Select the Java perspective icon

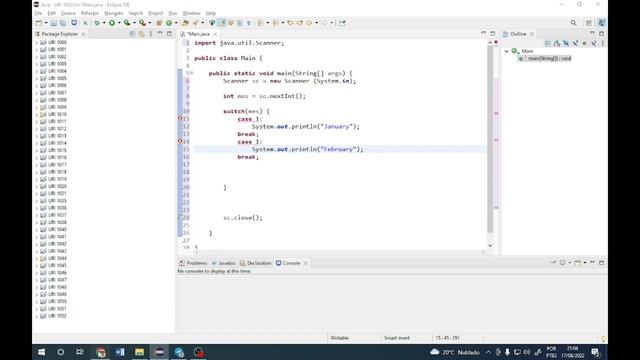pos(602,23)
